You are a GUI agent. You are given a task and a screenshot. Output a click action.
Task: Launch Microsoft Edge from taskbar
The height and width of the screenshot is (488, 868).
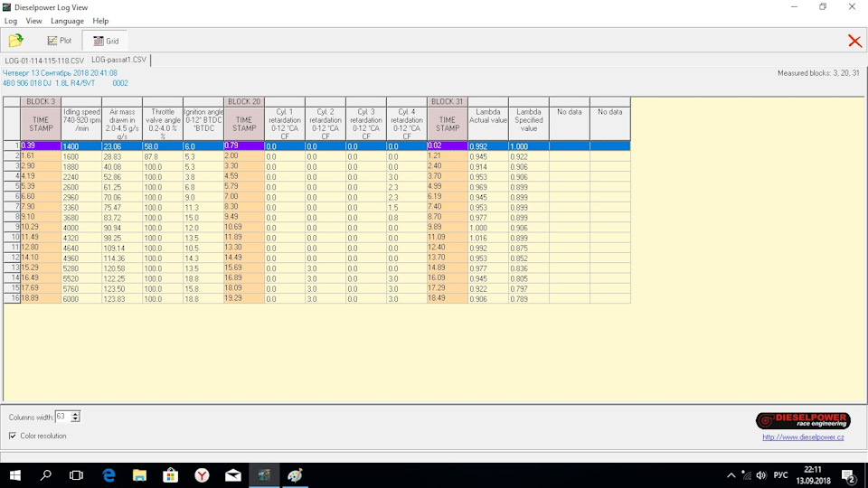(109, 475)
